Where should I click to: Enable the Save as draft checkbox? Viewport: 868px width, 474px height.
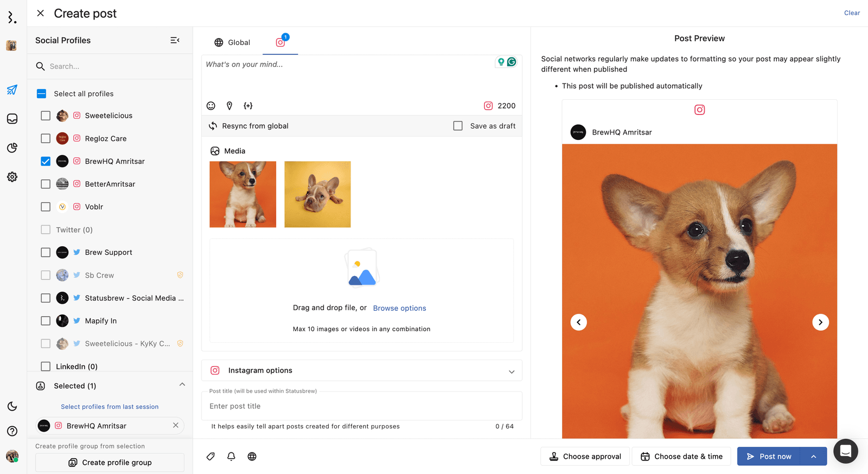tap(458, 126)
